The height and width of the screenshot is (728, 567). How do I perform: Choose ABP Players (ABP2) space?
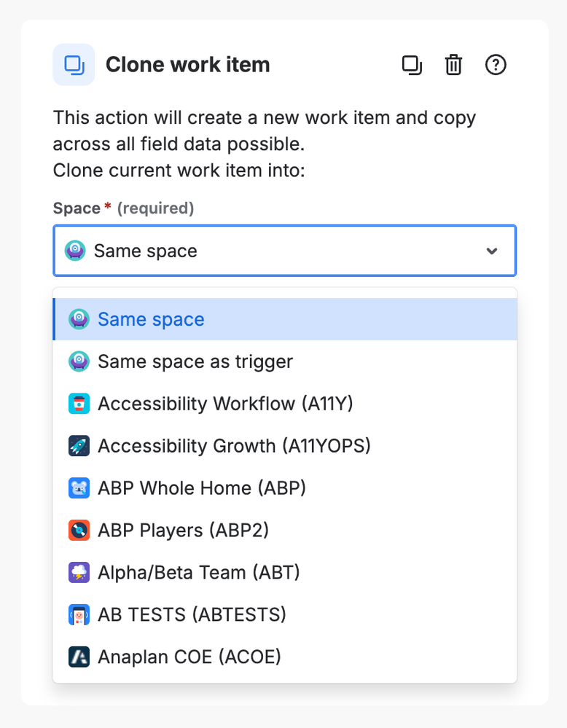point(285,531)
